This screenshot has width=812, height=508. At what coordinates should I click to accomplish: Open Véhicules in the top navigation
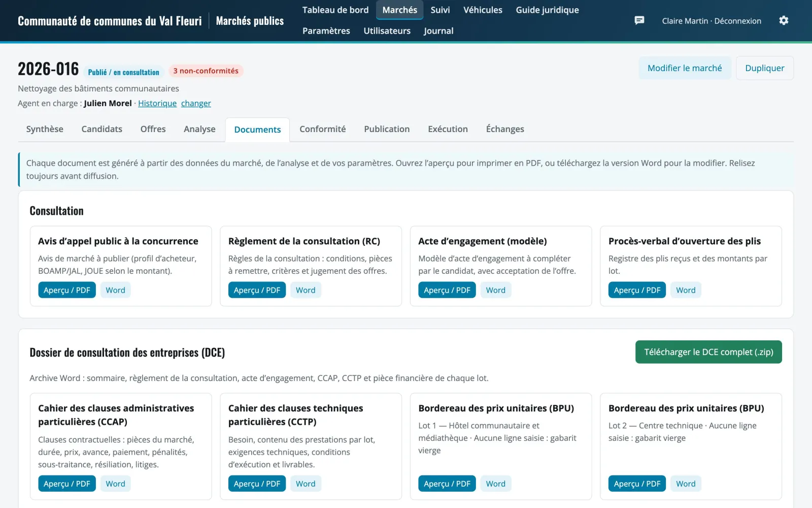tap(483, 10)
